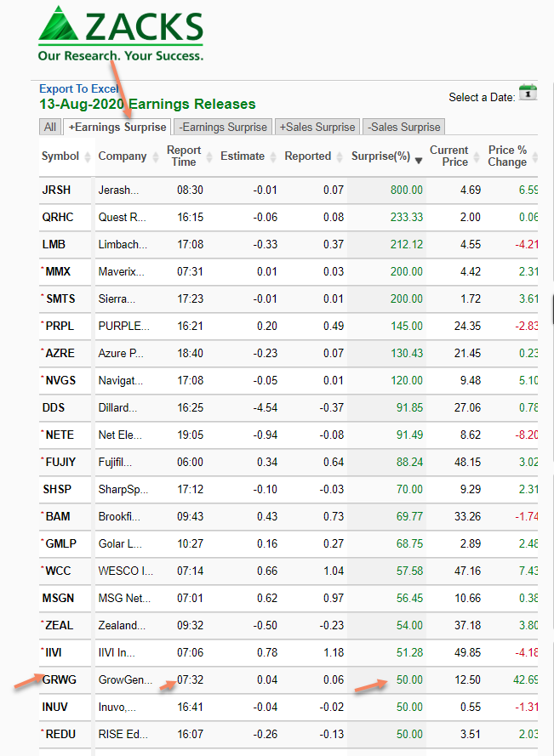Open the GMLP symbol link

pos(60,544)
